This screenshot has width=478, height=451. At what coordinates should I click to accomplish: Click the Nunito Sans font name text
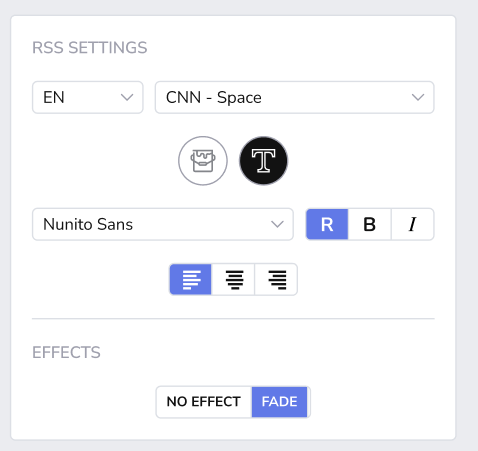click(88, 224)
